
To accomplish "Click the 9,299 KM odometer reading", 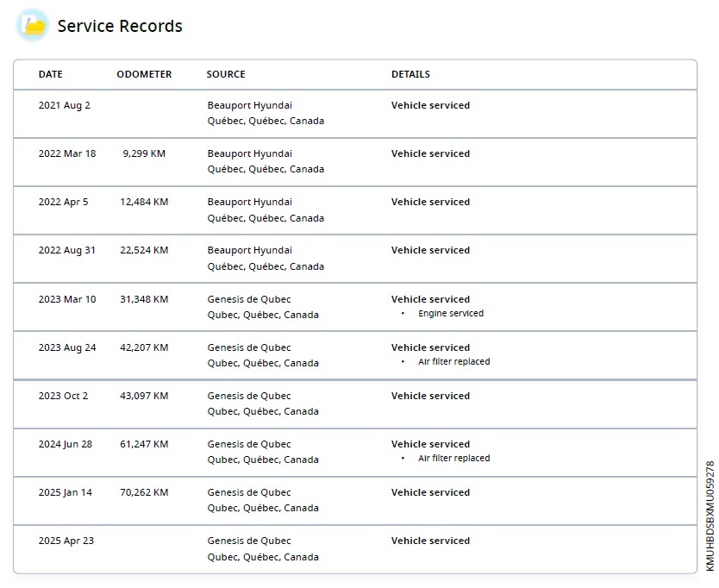I will pyautogui.click(x=144, y=153).
